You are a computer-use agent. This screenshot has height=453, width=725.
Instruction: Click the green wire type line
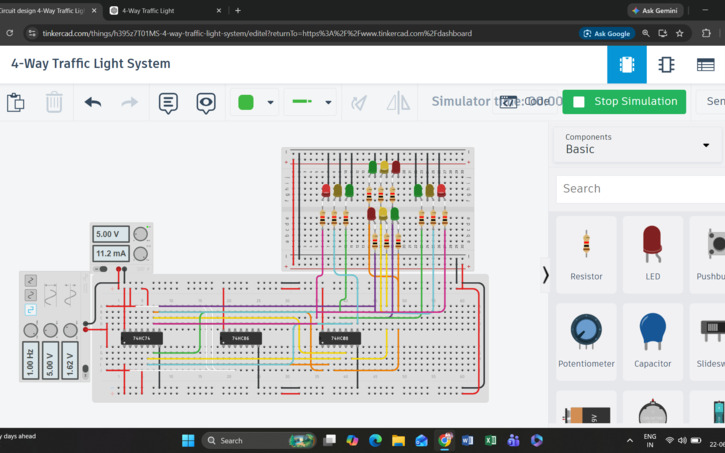[x=302, y=101]
